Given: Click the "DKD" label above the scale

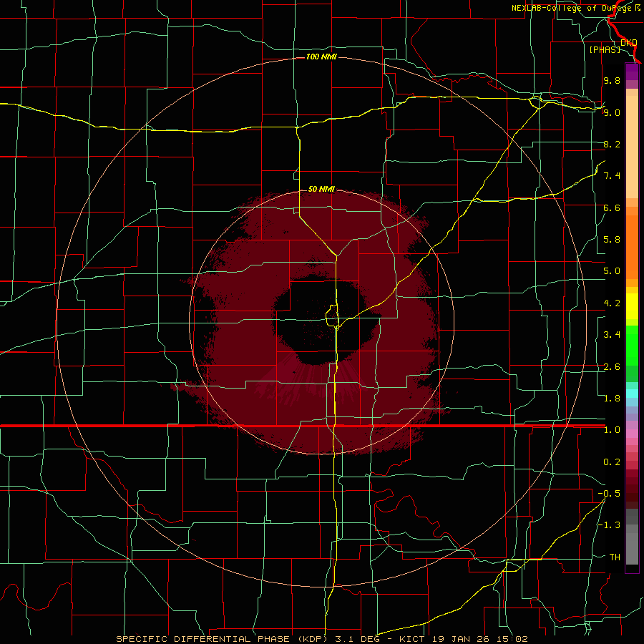Looking at the screenshot, I should 628,43.
